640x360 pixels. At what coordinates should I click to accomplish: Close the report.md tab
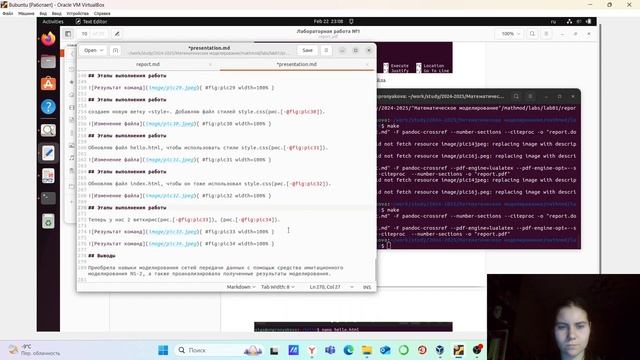[x=210, y=64]
